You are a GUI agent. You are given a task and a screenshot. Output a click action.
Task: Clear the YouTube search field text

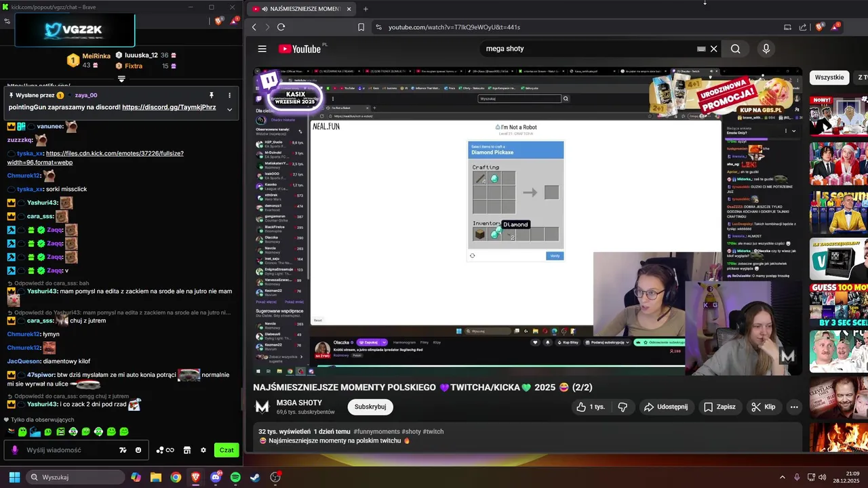[x=713, y=49]
